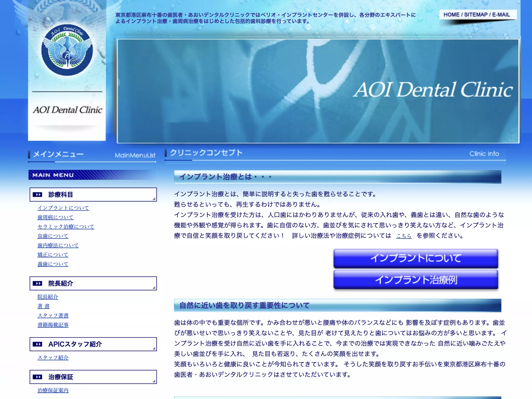
Task: Open the 治療保証案内 link
Action: click(x=53, y=390)
